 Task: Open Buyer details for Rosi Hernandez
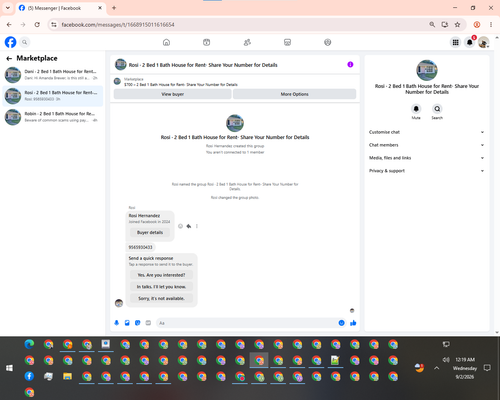(x=150, y=232)
